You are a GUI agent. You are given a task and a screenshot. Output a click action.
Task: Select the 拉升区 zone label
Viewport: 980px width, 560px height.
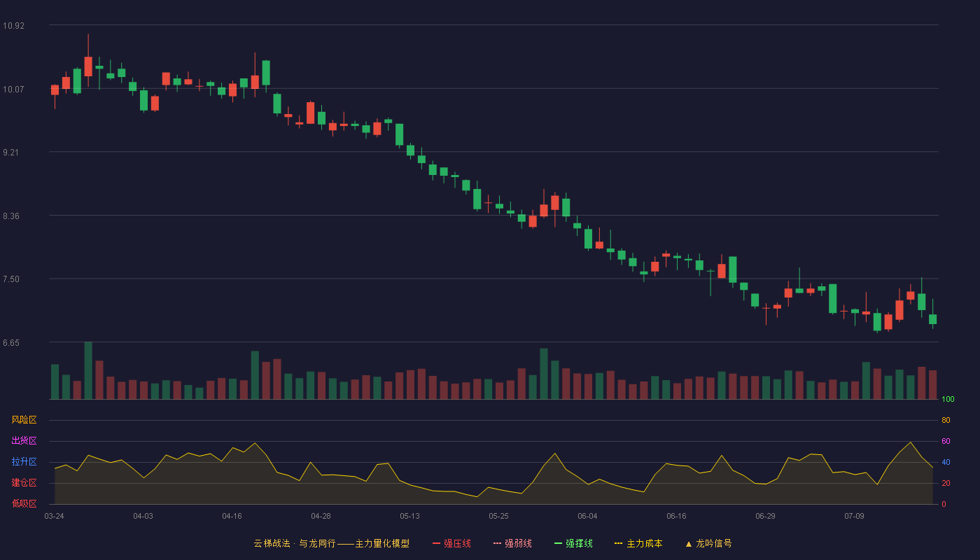coord(24,462)
